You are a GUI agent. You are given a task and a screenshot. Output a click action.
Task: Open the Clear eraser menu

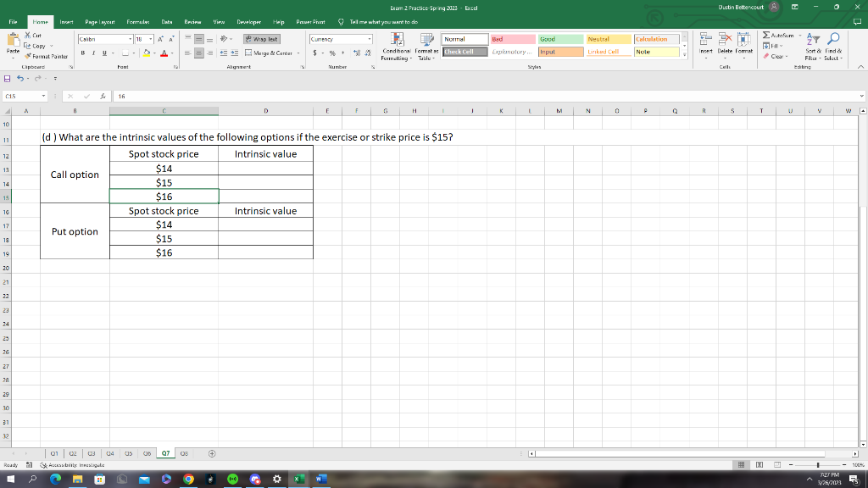775,57
